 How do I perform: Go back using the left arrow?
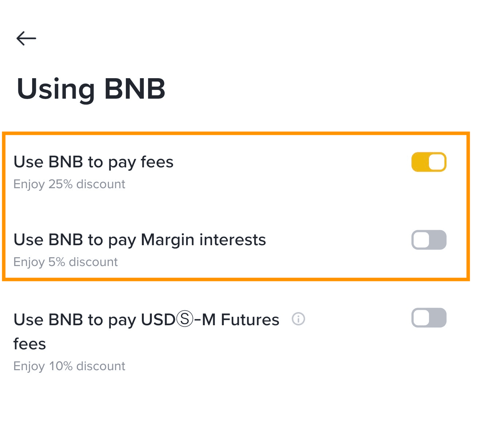(x=26, y=38)
